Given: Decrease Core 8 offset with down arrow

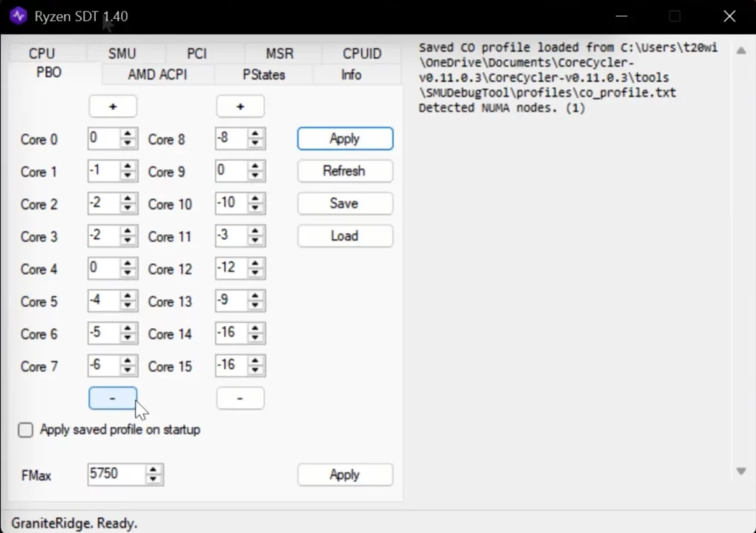Looking at the screenshot, I should (255, 143).
